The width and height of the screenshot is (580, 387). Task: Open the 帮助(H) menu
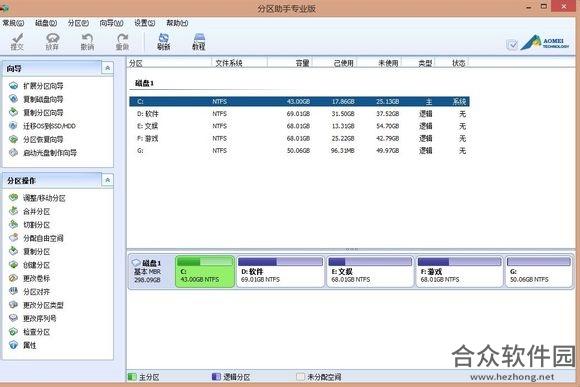click(177, 23)
